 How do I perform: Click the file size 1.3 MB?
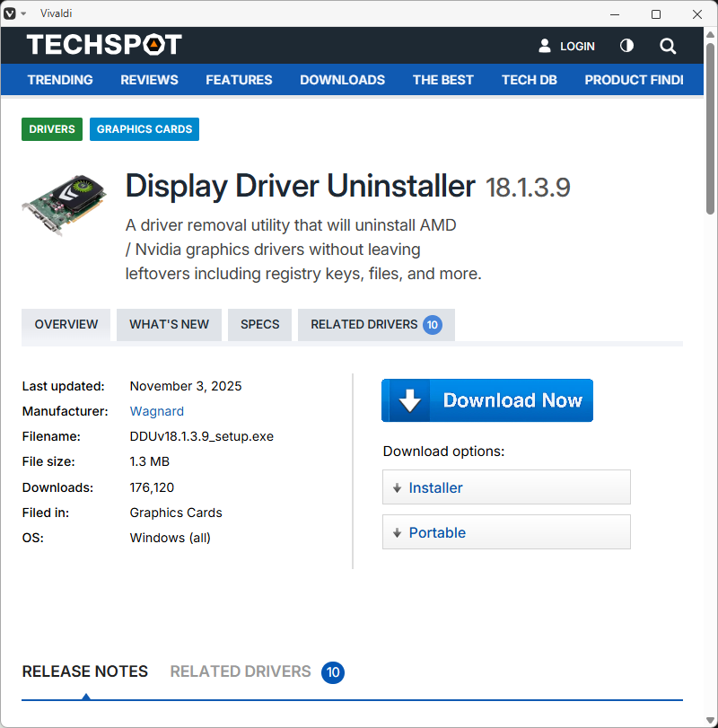150,461
